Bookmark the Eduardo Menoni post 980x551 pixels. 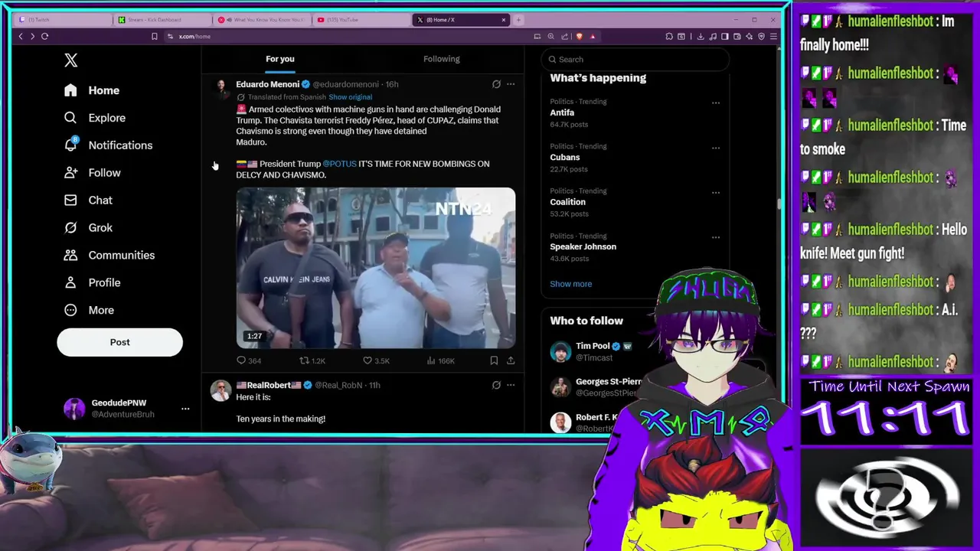click(x=494, y=360)
